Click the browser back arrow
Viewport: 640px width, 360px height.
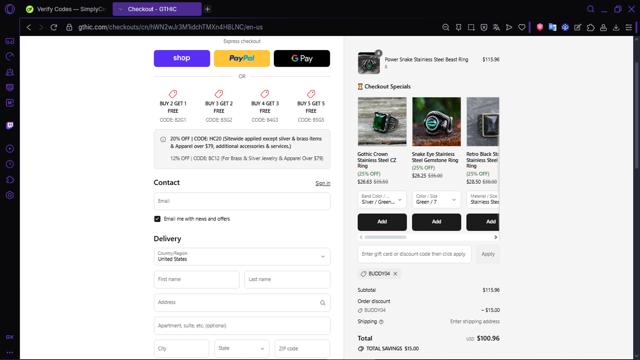pos(29,27)
